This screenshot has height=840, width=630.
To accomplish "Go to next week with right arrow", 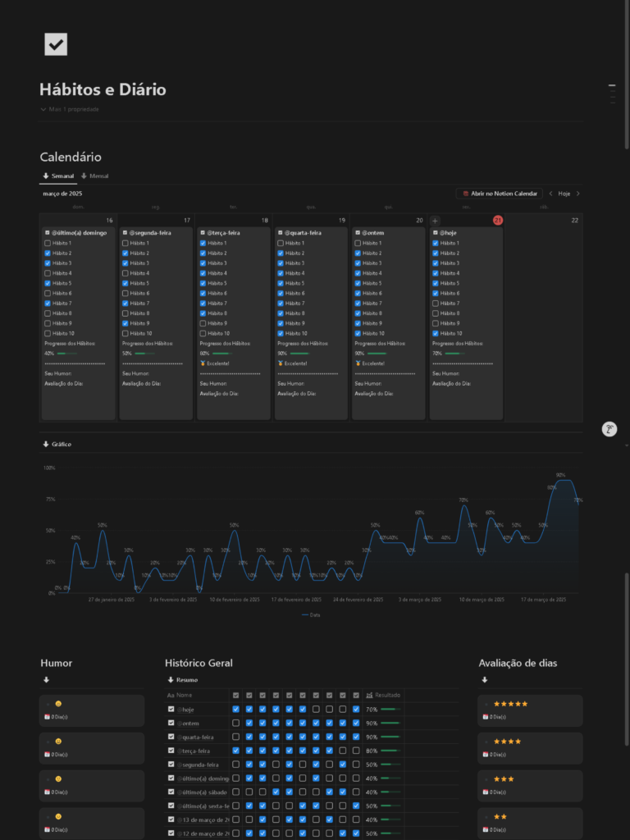I will 577,194.
